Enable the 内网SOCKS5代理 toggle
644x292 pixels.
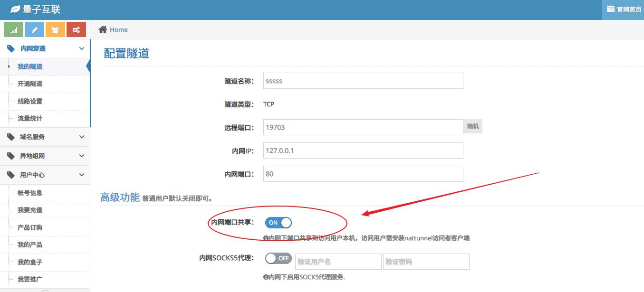[x=279, y=258]
